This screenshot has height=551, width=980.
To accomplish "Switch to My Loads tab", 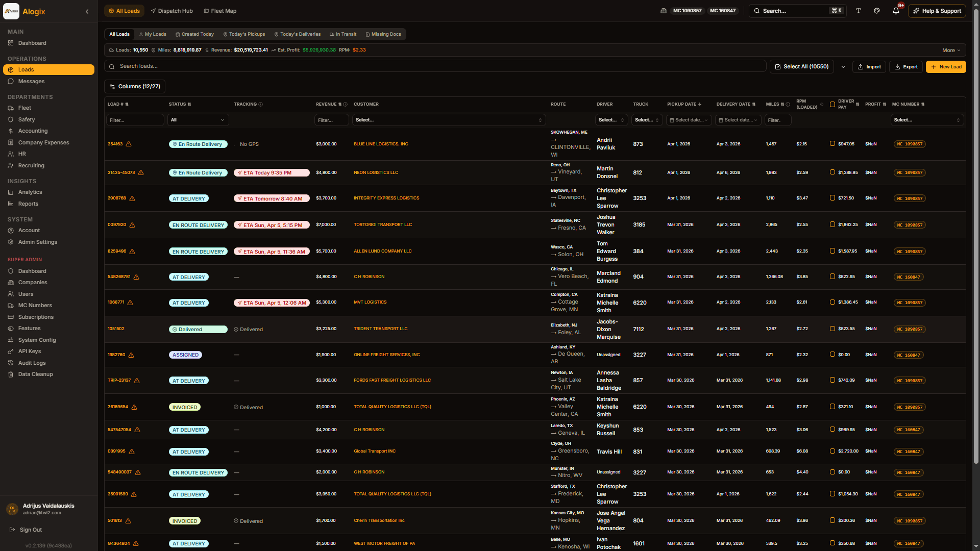I will pos(153,35).
